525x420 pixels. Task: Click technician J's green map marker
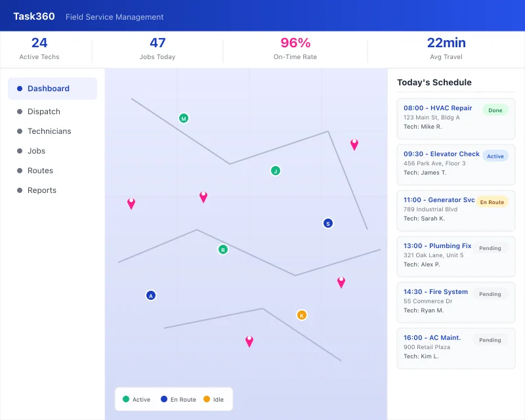(275, 171)
